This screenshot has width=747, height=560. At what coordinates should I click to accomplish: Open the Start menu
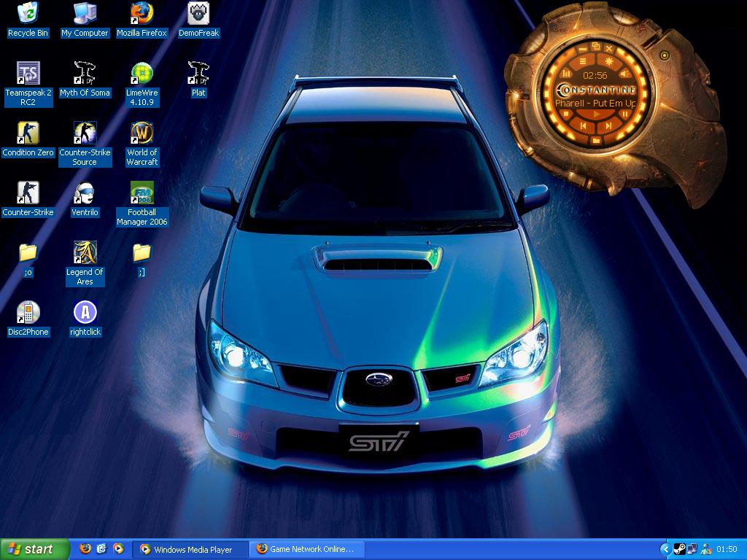pos(35,549)
